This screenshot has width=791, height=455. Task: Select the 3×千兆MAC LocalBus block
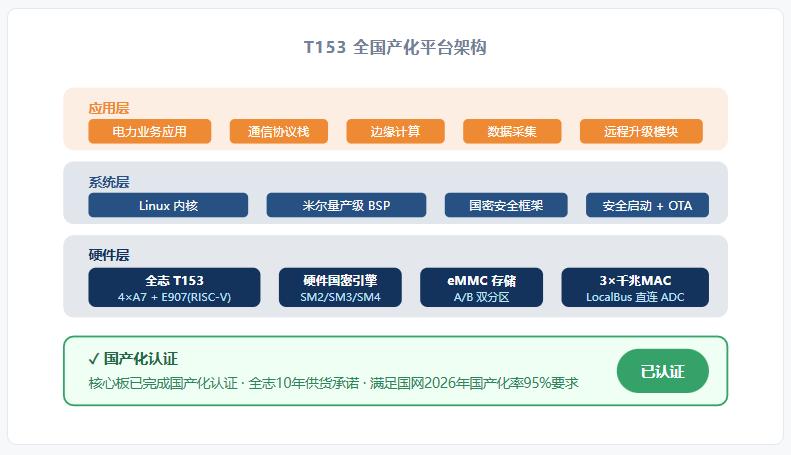(x=635, y=288)
